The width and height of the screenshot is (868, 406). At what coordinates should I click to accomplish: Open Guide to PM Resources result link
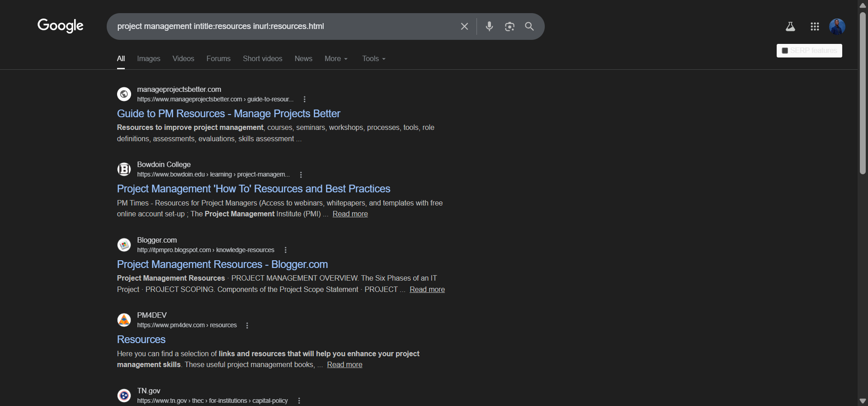pyautogui.click(x=229, y=114)
